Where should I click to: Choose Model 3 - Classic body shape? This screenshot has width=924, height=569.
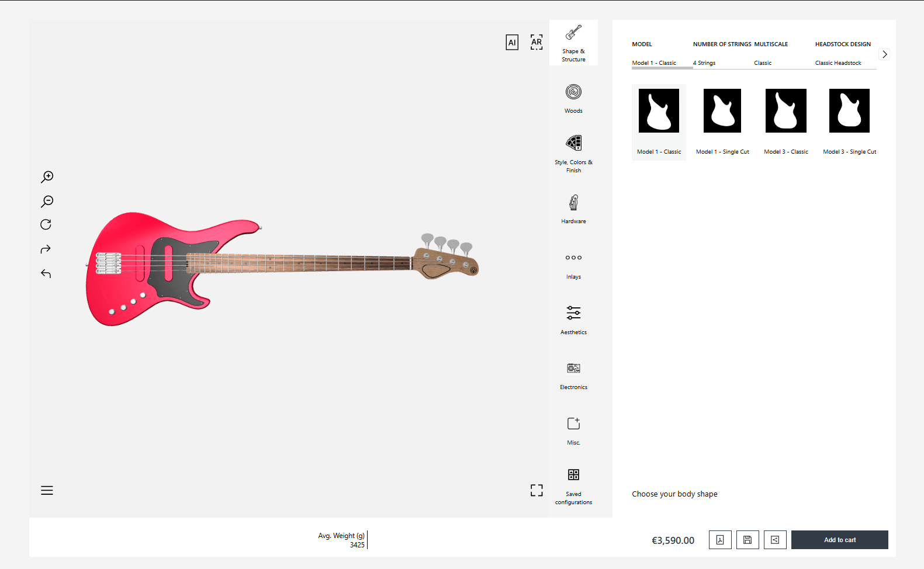click(x=786, y=121)
